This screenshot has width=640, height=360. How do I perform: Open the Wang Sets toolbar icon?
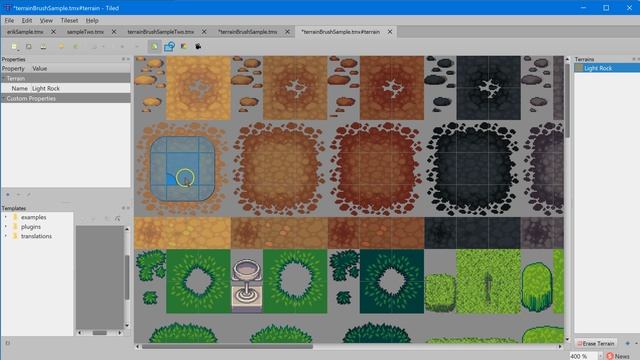pos(184,47)
